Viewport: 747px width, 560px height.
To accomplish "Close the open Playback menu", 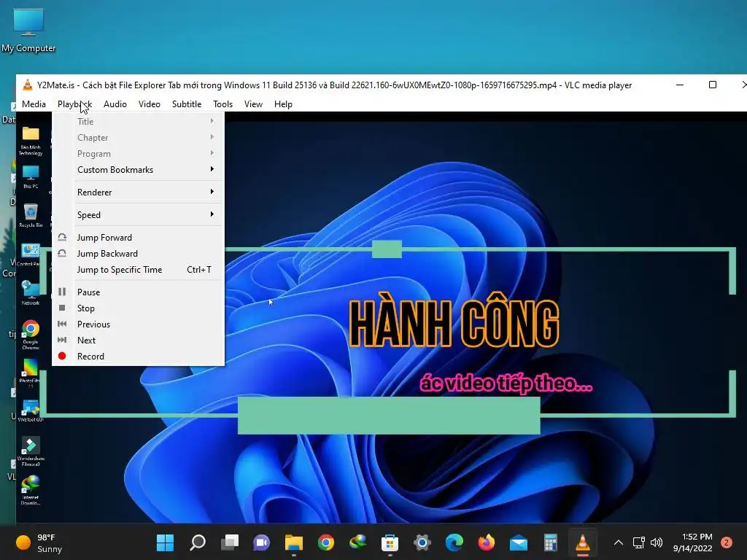I will click(75, 104).
